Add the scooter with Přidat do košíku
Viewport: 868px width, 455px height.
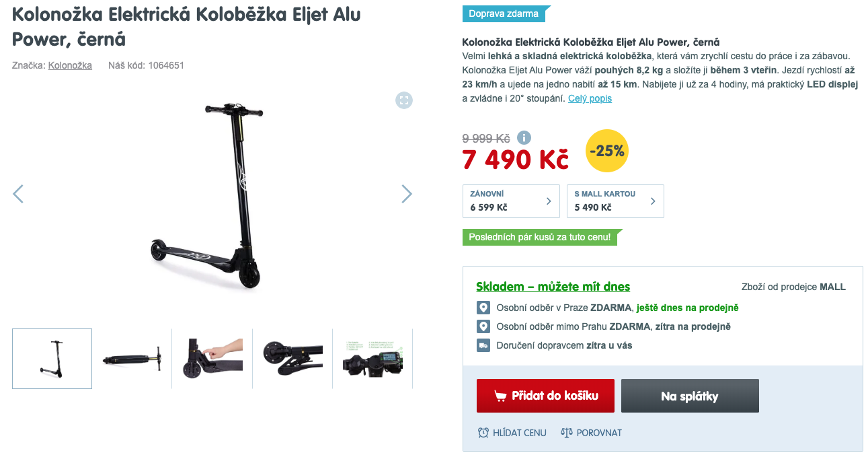click(x=545, y=396)
